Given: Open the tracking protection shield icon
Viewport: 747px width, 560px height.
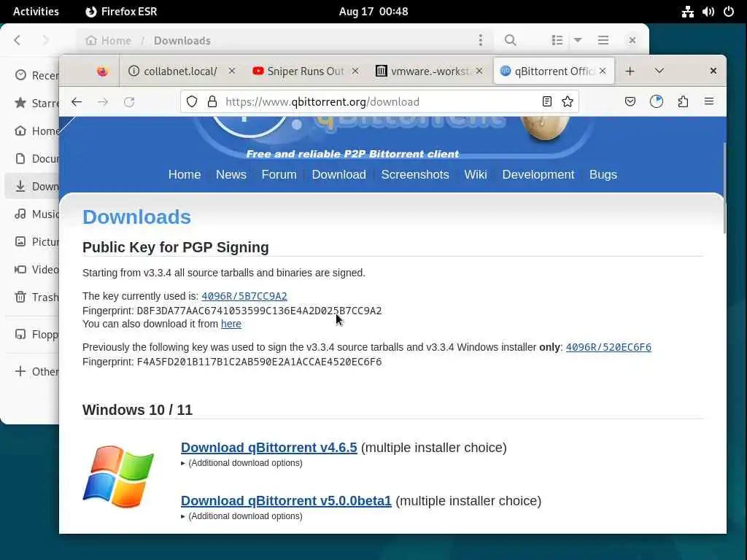Looking at the screenshot, I should pos(192,101).
